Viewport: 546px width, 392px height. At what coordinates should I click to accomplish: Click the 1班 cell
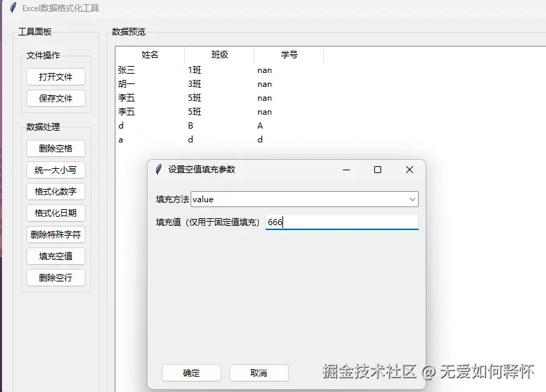tap(195, 70)
